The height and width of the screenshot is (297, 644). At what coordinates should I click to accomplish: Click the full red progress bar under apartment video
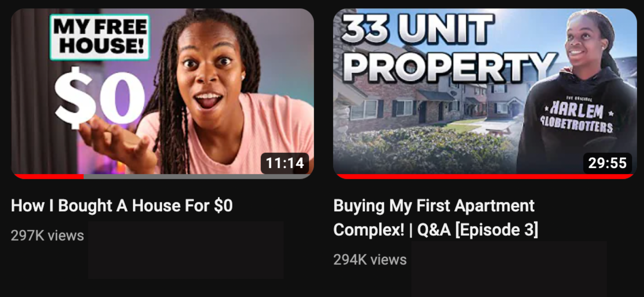[x=485, y=177]
